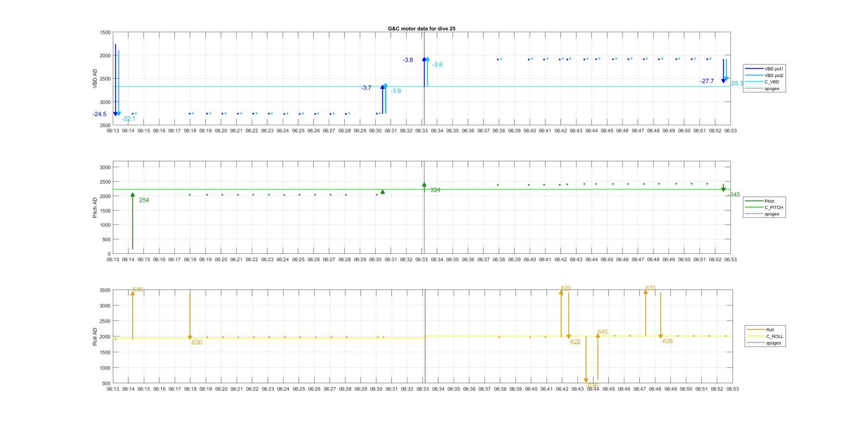Click the "-27.7" VBD data label
The image size is (868, 430).
(707, 81)
